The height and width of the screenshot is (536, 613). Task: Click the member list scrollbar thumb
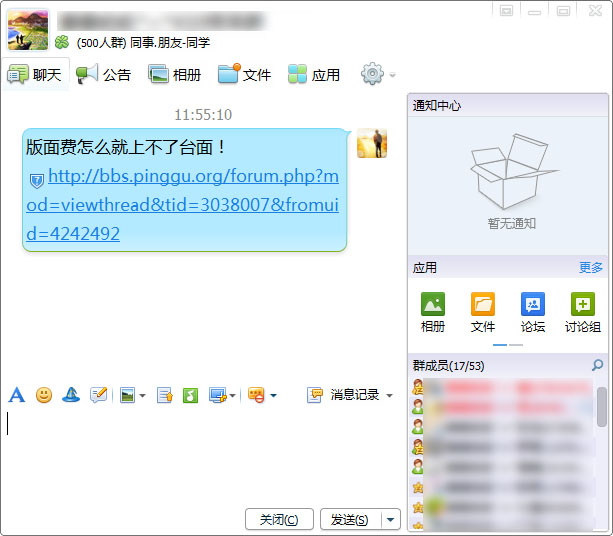pyautogui.click(x=602, y=407)
